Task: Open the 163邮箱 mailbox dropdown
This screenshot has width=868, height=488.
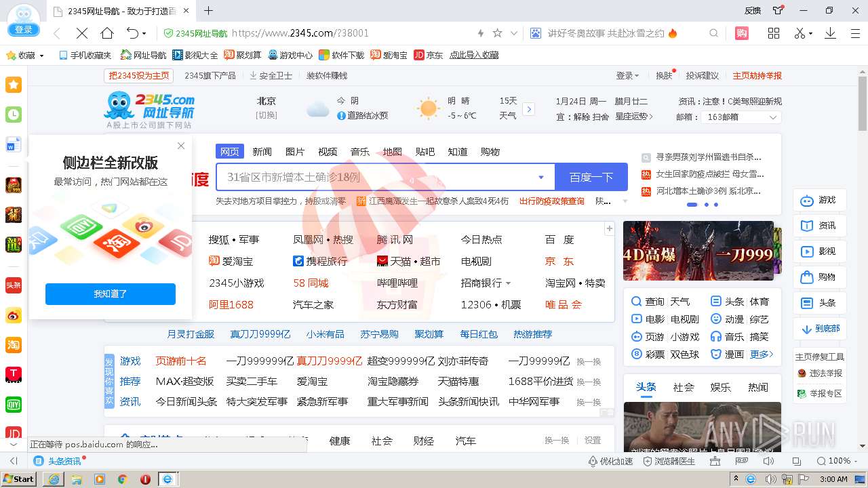Action: 743,117
